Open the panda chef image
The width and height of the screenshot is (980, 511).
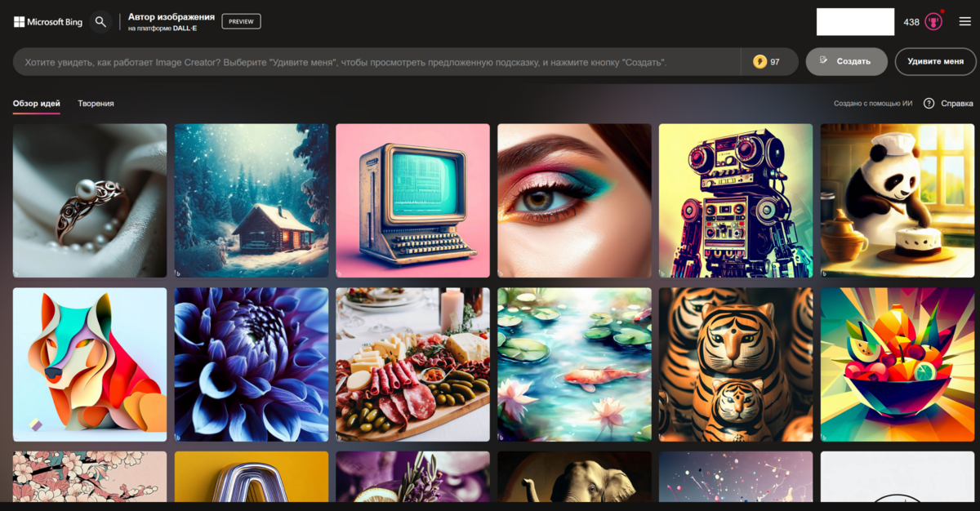[898, 201]
